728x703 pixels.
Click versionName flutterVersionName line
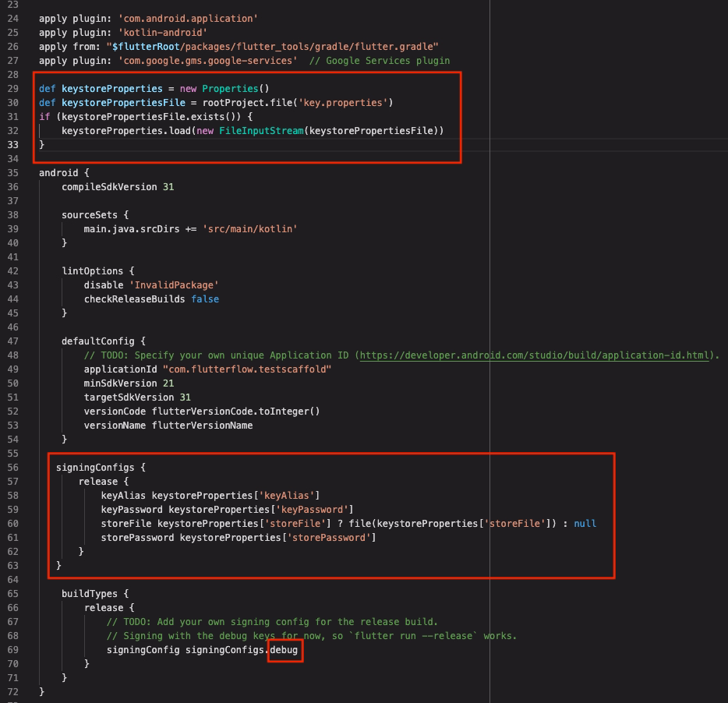pos(168,426)
